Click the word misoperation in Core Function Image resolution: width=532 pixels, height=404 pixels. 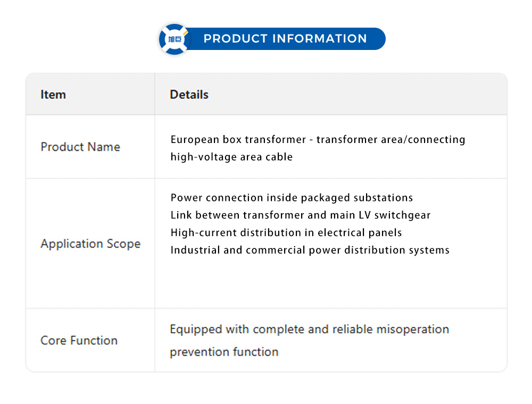[x=413, y=329]
